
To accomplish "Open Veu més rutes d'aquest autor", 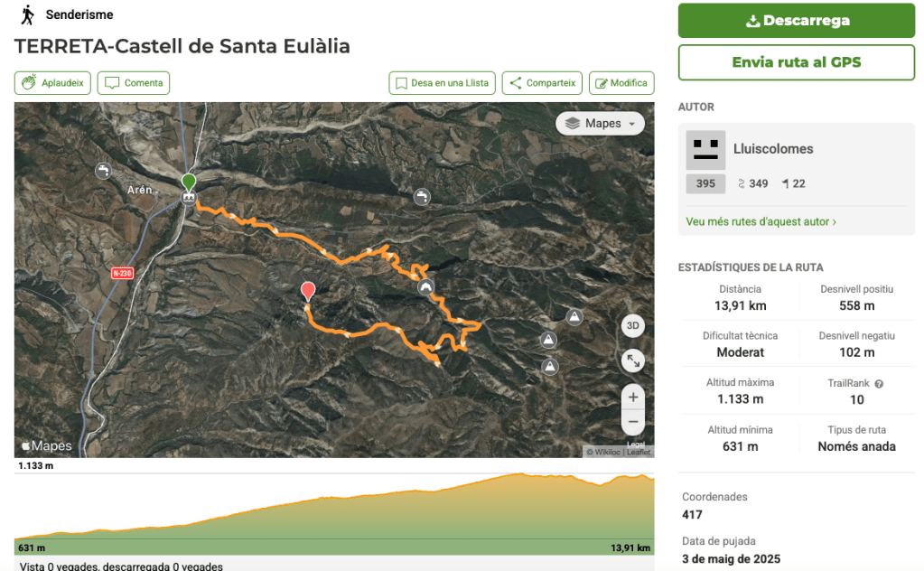I will click(761, 221).
